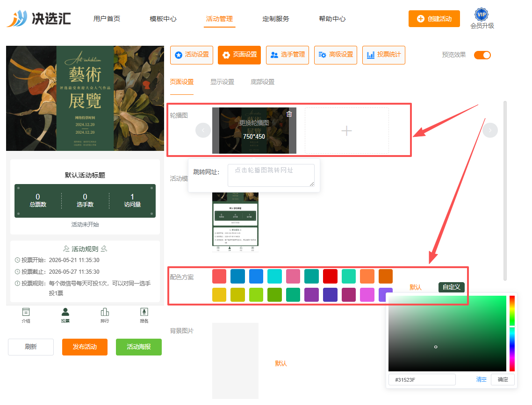Switch to 显示设置 sub-tab
The image size is (532, 405).
click(222, 82)
